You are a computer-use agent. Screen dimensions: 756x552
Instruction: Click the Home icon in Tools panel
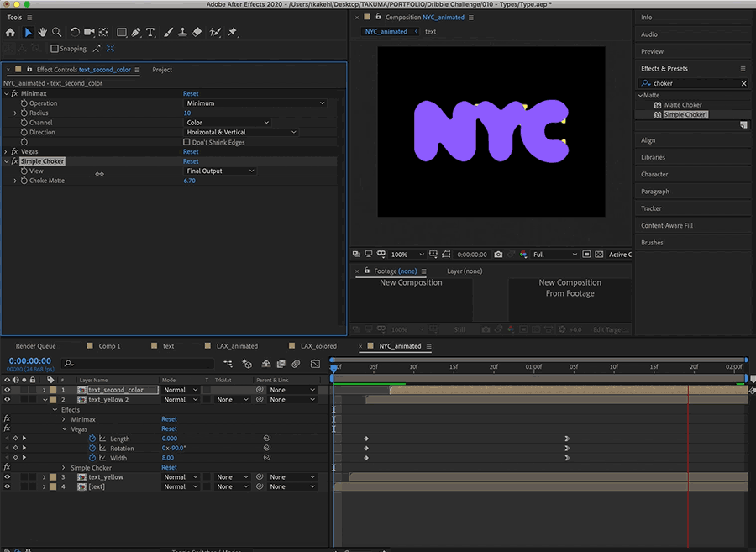(x=10, y=32)
